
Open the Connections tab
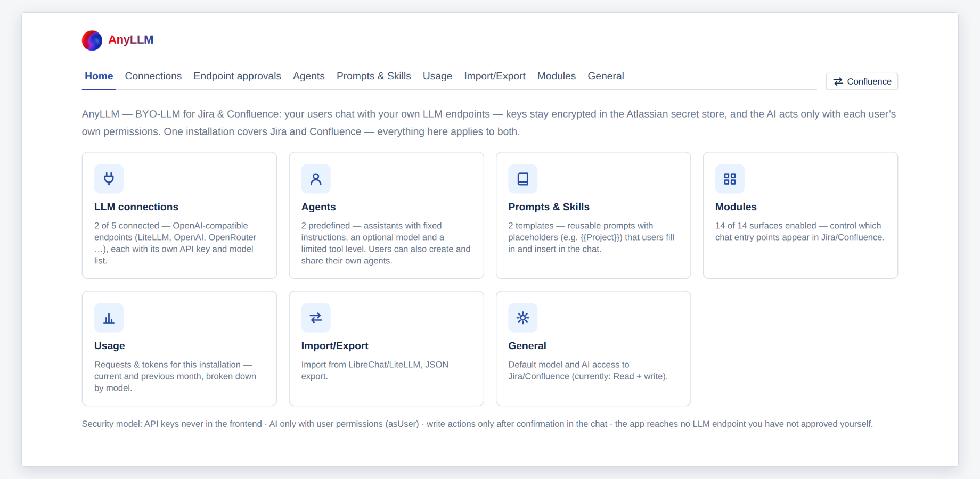coord(153,76)
